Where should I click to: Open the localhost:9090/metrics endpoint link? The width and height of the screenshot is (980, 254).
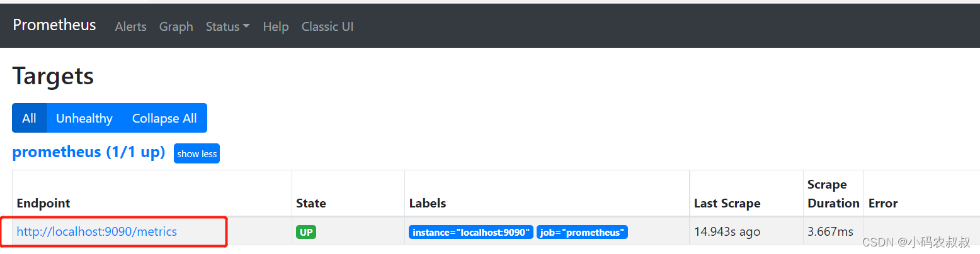coord(97,231)
